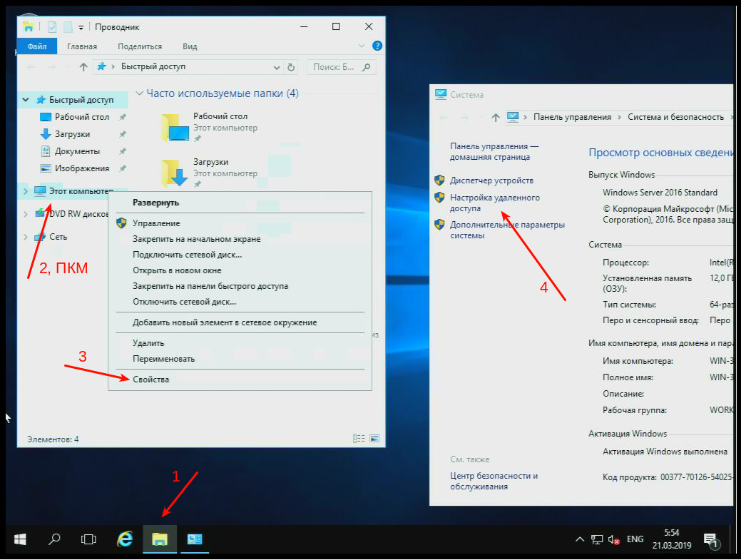The image size is (741, 560).
Task: Collapse the 'Быстрый доступ' tree node
Action: coord(26,101)
